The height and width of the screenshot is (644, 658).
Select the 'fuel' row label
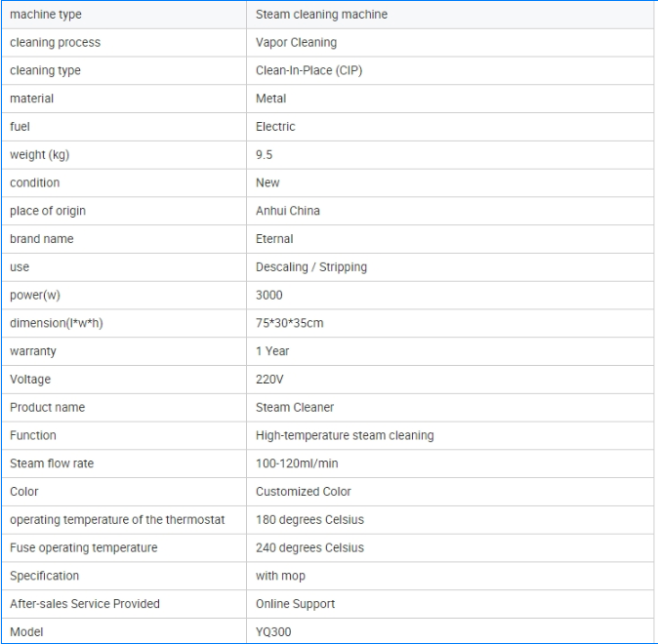(21, 127)
